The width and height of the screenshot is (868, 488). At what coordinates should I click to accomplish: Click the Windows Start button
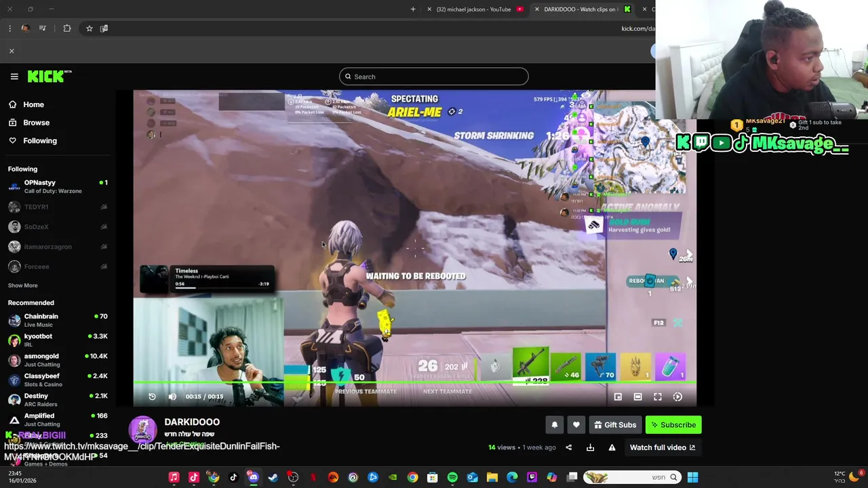tap(692, 478)
